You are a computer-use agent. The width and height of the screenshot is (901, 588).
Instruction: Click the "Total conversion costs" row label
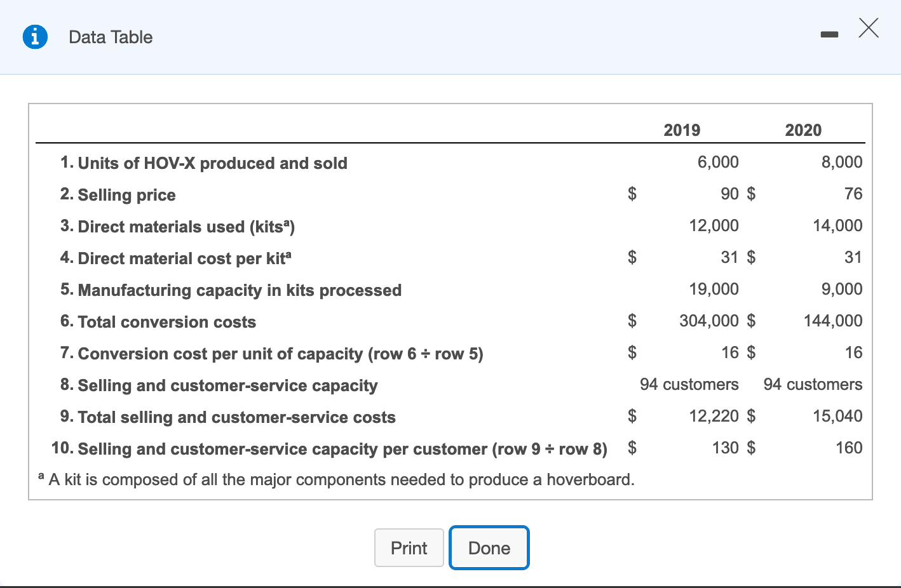click(x=166, y=322)
